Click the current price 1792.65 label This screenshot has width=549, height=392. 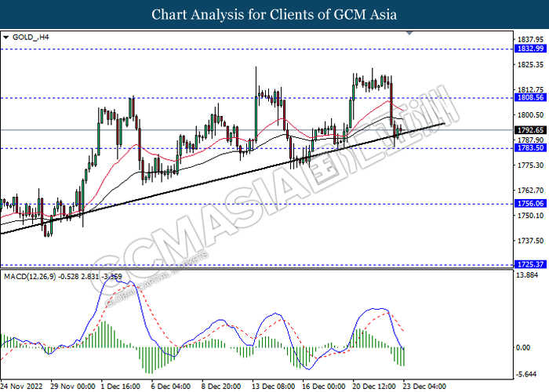530,130
